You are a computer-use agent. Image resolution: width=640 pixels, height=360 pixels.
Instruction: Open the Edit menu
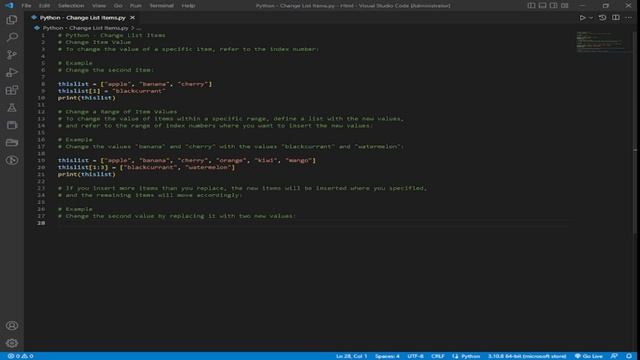click(44, 6)
